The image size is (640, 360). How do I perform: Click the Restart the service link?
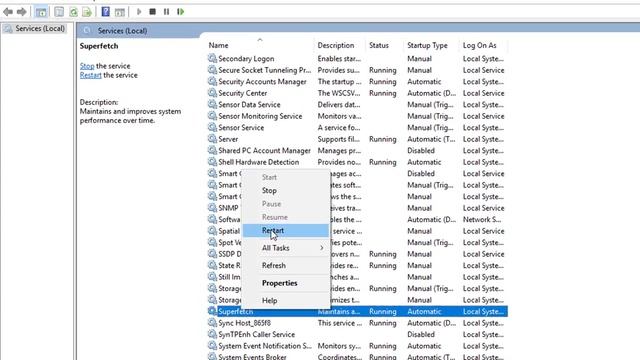coord(91,75)
